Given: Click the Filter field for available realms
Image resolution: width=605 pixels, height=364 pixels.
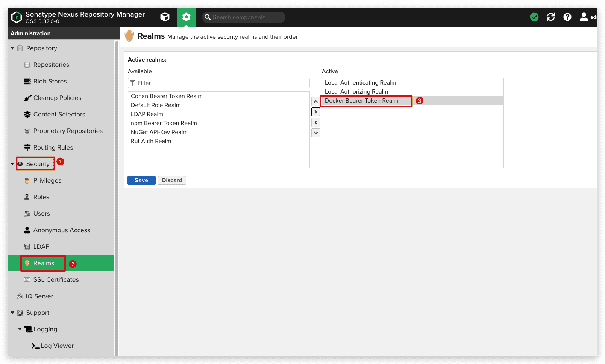Looking at the screenshot, I should click(x=222, y=83).
